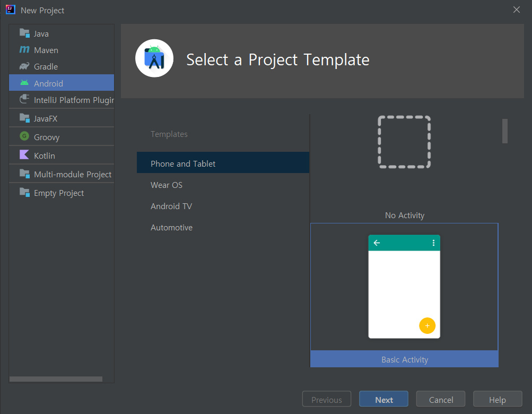Switch to Phone and Tablet templates

pyautogui.click(x=223, y=163)
